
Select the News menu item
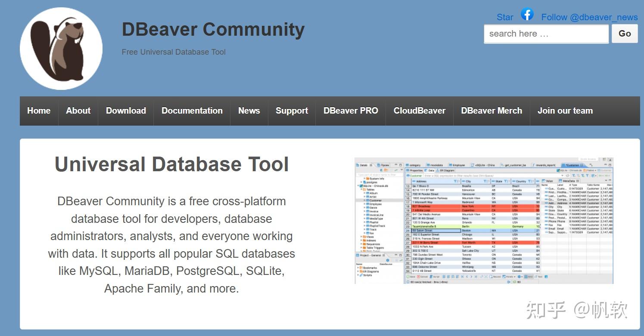pyautogui.click(x=249, y=111)
